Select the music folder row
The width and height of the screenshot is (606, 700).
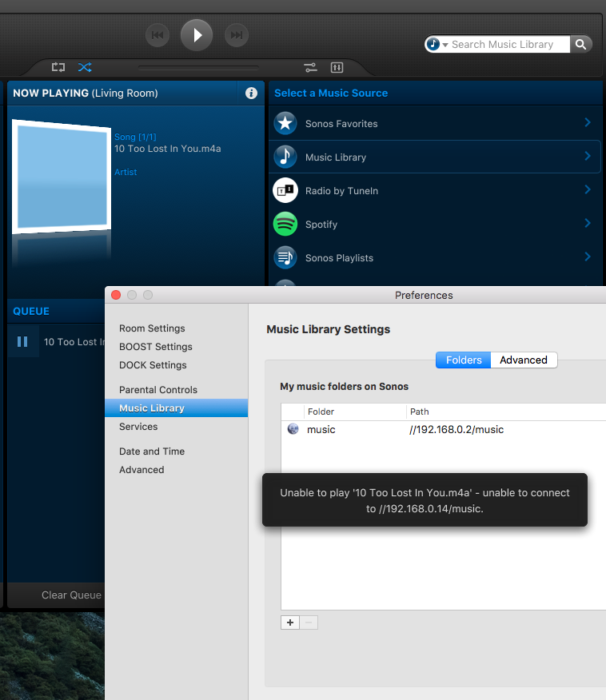(444, 429)
